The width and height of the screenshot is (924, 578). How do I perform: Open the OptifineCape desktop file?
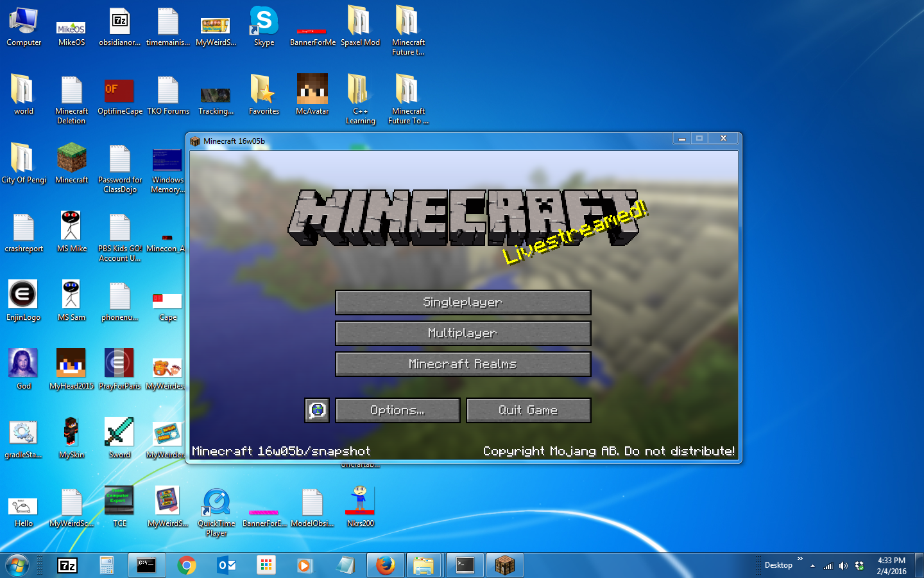click(x=119, y=93)
